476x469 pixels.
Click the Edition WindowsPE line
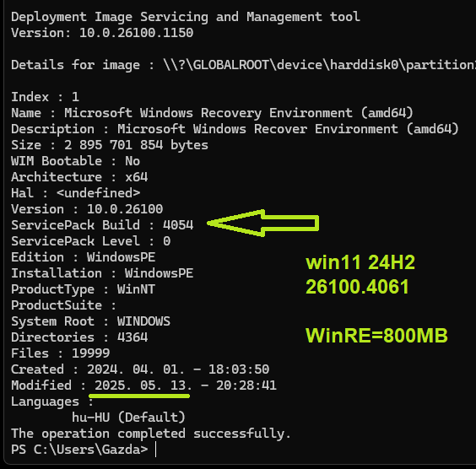pos(84,257)
